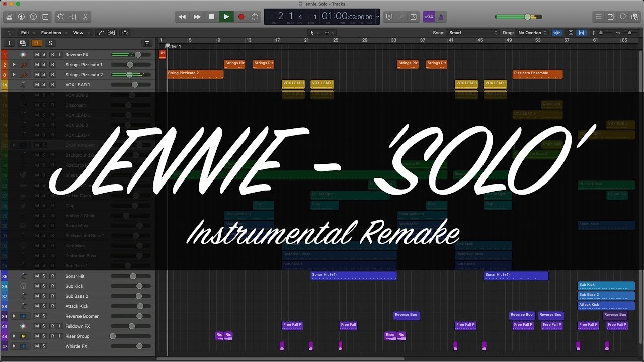The height and width of the screenshot is (362, 644).
Task: Click the Duplicate Track button
Action: (x=23, y=43)
